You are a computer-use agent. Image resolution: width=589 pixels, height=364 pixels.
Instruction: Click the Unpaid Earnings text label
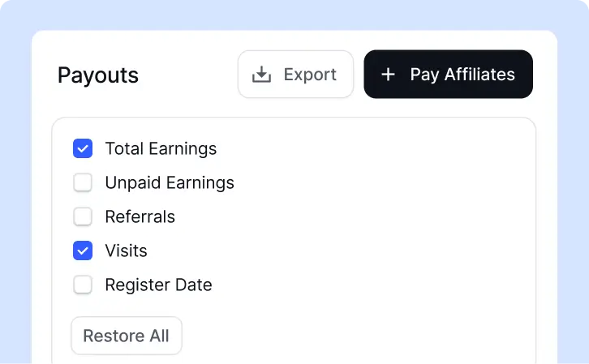pyautogui.click(x=170, y=182)
